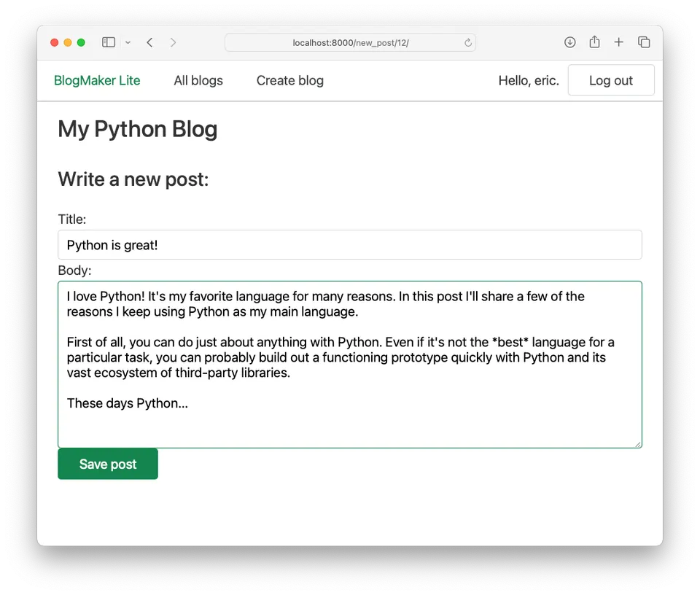Reload the page using the refresh icon
The width and height of the screenshot is (700, 595).
(x=468, y=42)
